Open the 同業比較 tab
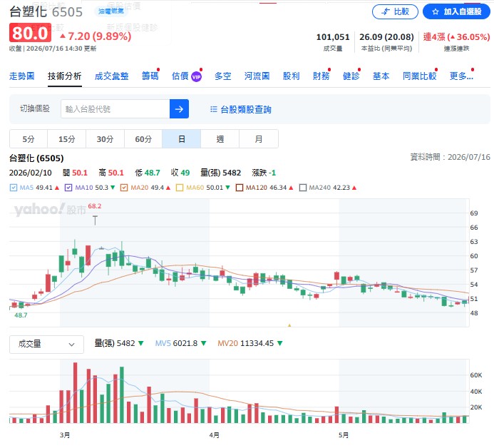 click(420, 76)
